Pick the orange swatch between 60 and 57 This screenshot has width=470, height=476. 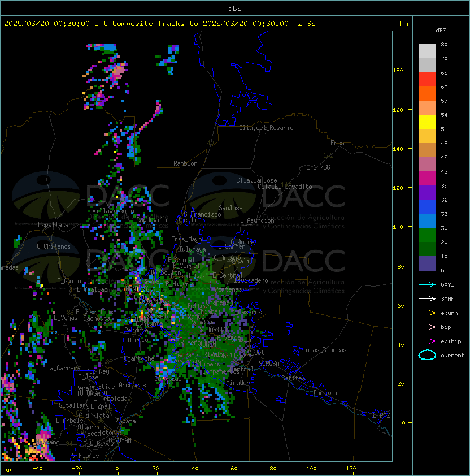[x=427, y=93]
